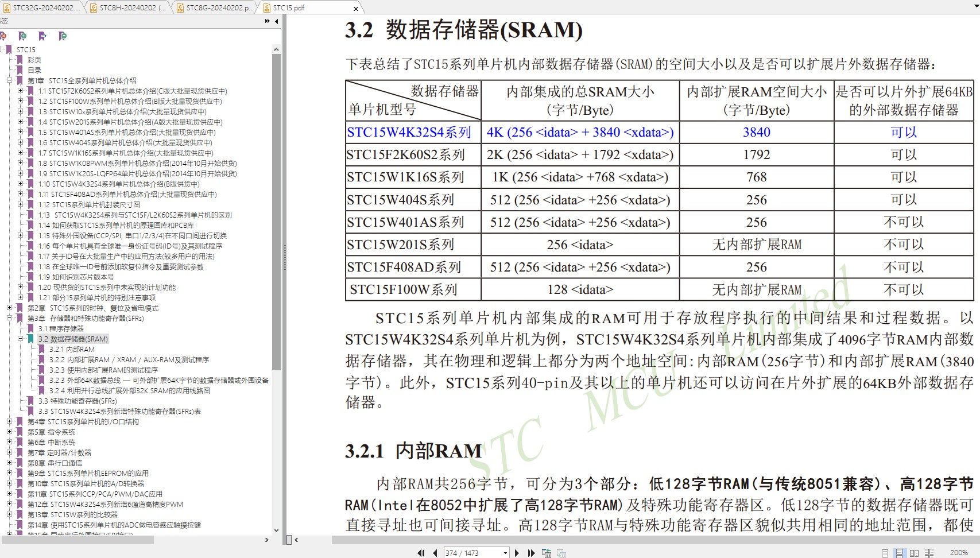Expand the 第7章 定时器/计数器 bookmark node

[10, 452]
